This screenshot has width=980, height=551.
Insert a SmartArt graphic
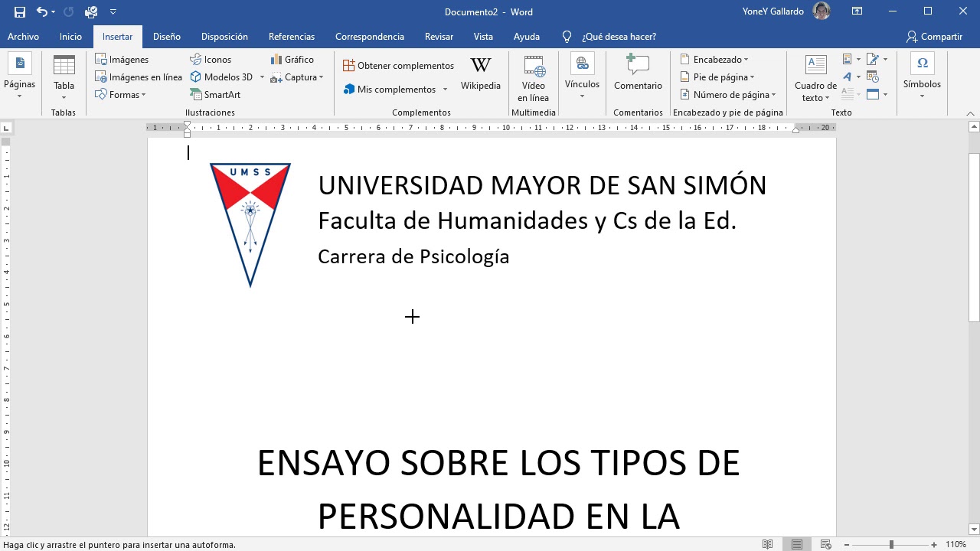(x=215, y=95)
